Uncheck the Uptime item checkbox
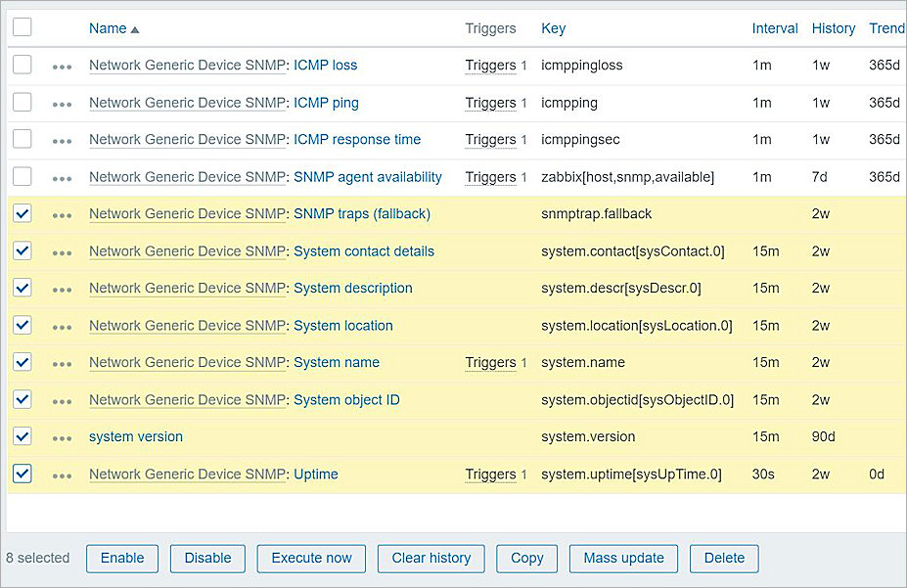 pos(22,474)
